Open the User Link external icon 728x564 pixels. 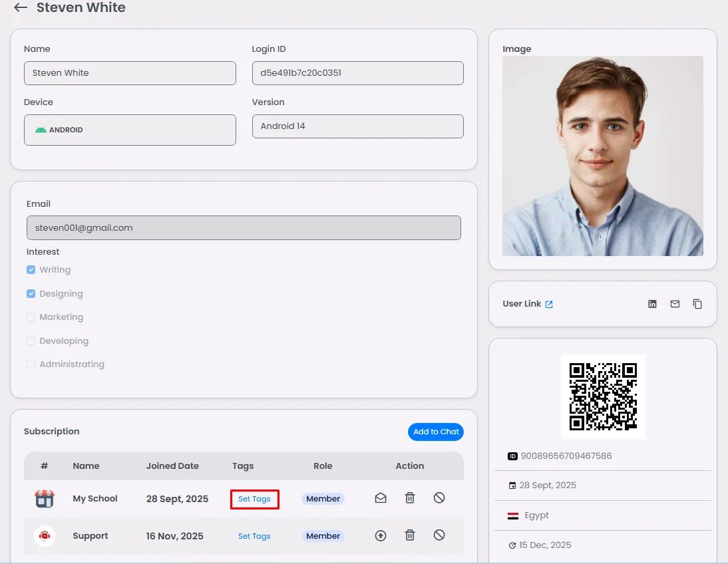point(549,304)
